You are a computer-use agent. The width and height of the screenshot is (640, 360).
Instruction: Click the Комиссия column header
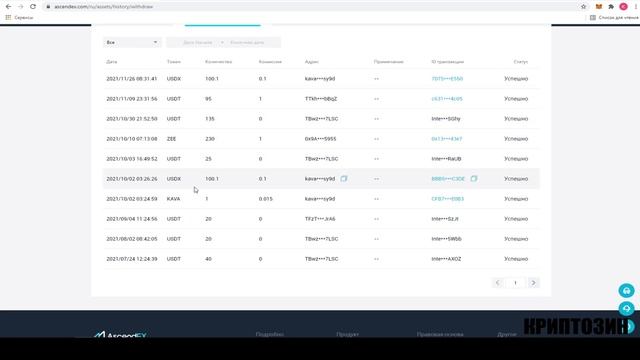tap(270, 62)
